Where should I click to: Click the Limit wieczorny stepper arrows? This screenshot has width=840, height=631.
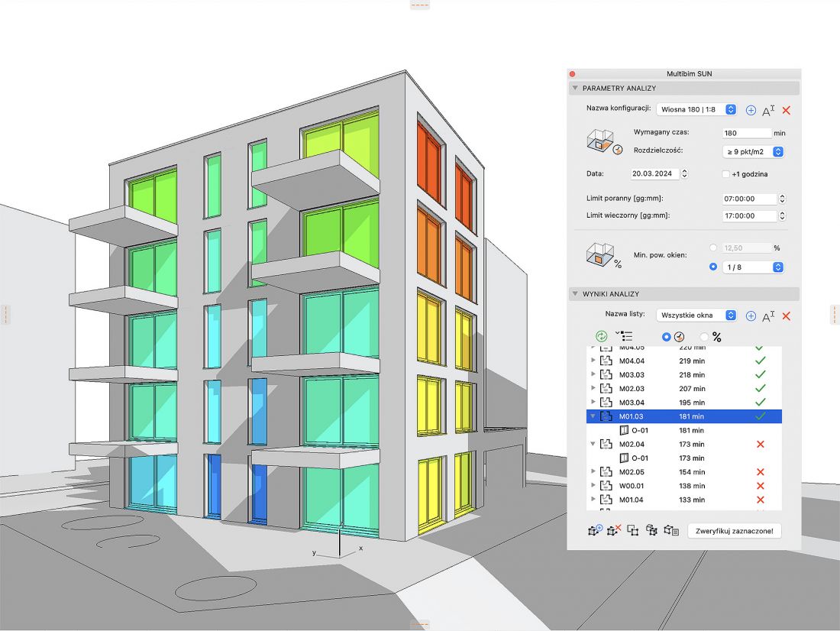point(782,216)
